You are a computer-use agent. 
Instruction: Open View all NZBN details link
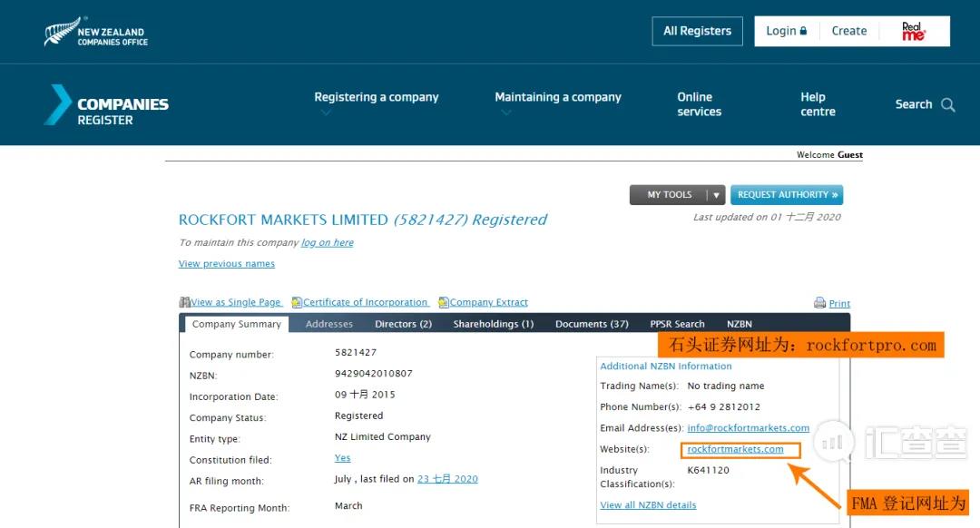pyautogui.click(x=648, y=505)
